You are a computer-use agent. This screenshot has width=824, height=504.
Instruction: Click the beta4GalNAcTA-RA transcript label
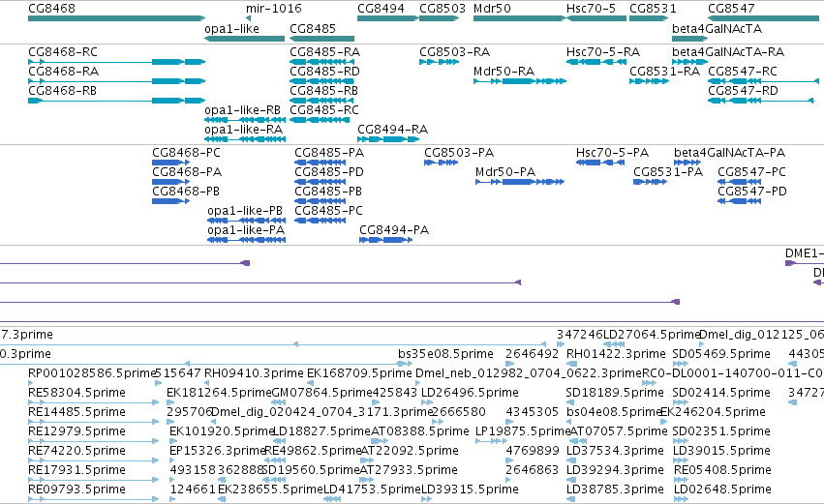click(728, 52)
